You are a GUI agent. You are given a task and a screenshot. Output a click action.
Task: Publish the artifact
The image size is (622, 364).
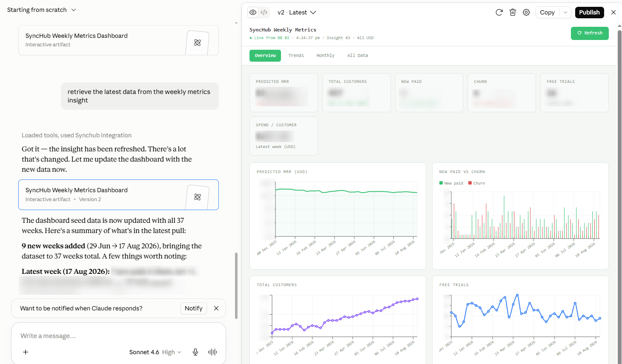(589, 12)
